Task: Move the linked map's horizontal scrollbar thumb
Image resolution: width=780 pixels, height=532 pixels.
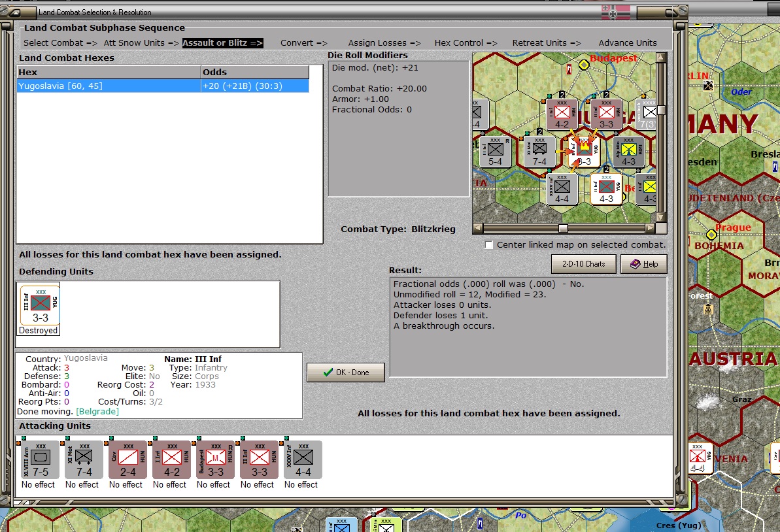Action: 563,228
